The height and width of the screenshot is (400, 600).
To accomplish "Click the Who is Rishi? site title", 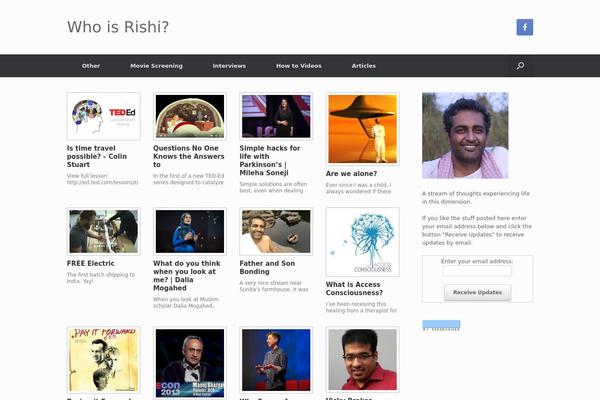I will 118,27.
